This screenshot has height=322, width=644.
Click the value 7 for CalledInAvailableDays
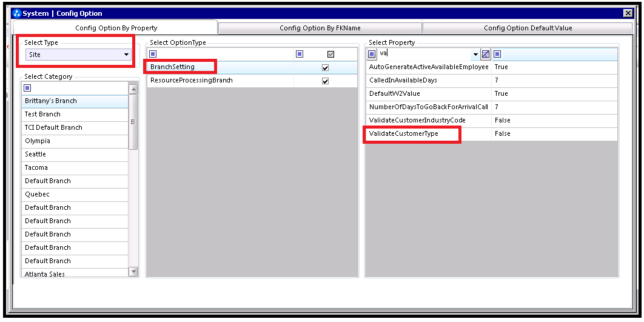(554, 81)
